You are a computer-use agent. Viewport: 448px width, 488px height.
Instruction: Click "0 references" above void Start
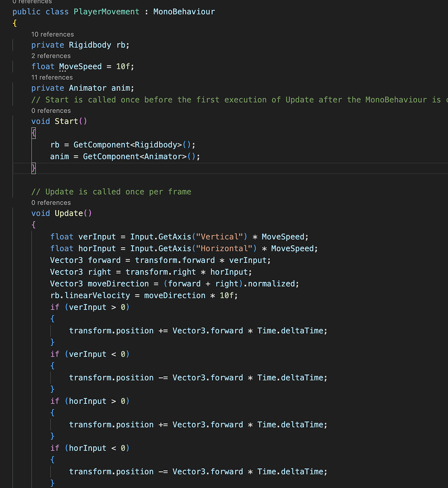coord(51,111)
